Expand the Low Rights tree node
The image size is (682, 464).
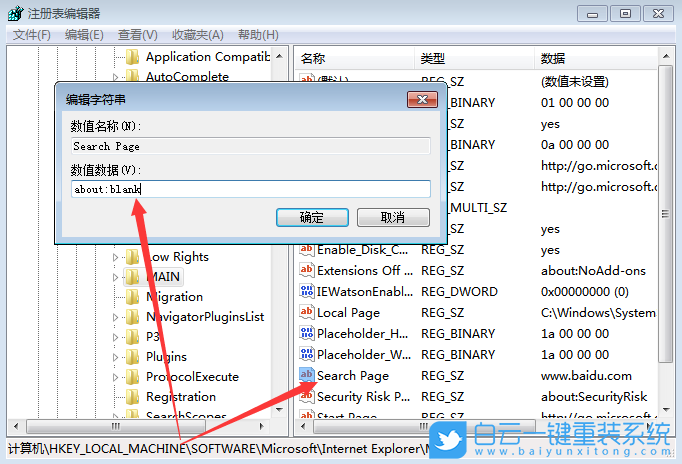115,257
